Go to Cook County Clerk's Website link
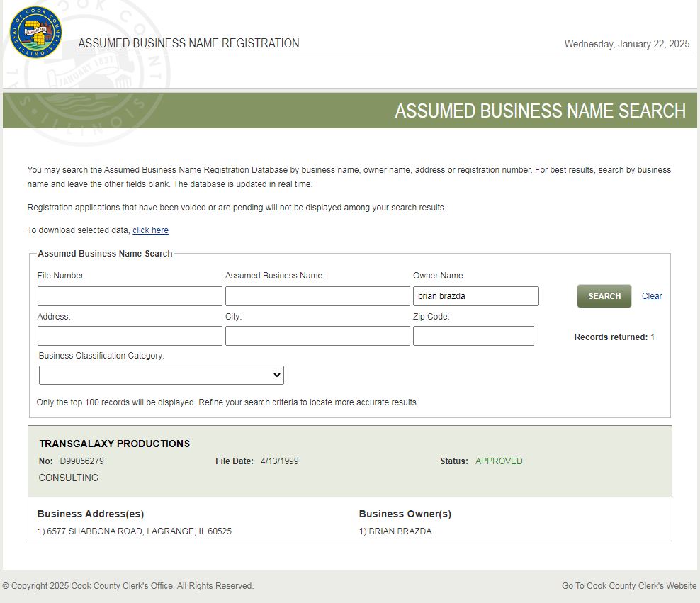700x603 pixels. pyautogui.click(x=628, y=586)
